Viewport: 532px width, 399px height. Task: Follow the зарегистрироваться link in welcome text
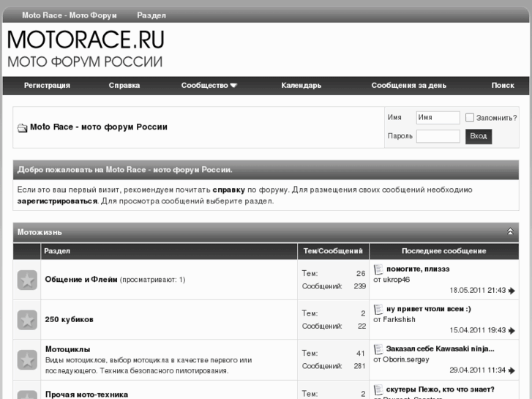(57, 201)
